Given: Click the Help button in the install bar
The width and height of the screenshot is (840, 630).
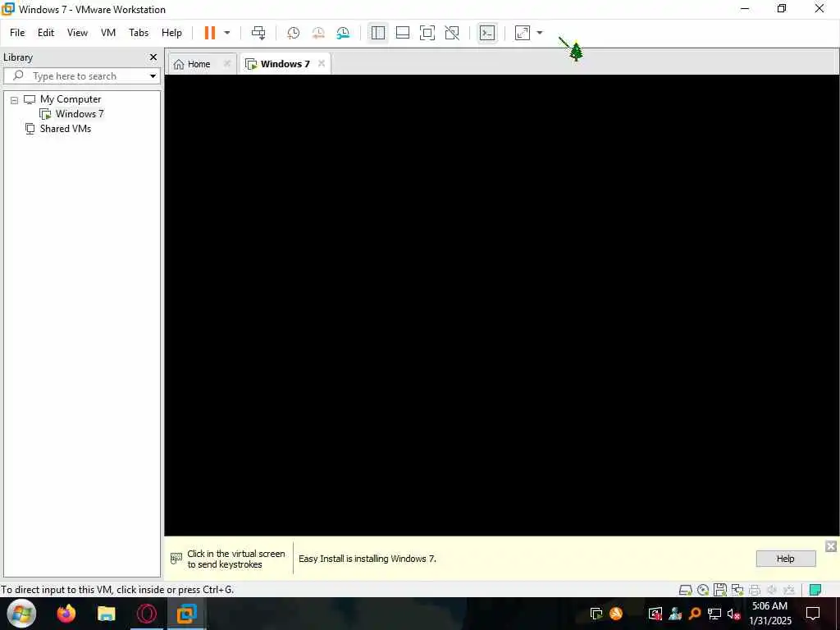Looking at the screenshot, I should point(785,558).
